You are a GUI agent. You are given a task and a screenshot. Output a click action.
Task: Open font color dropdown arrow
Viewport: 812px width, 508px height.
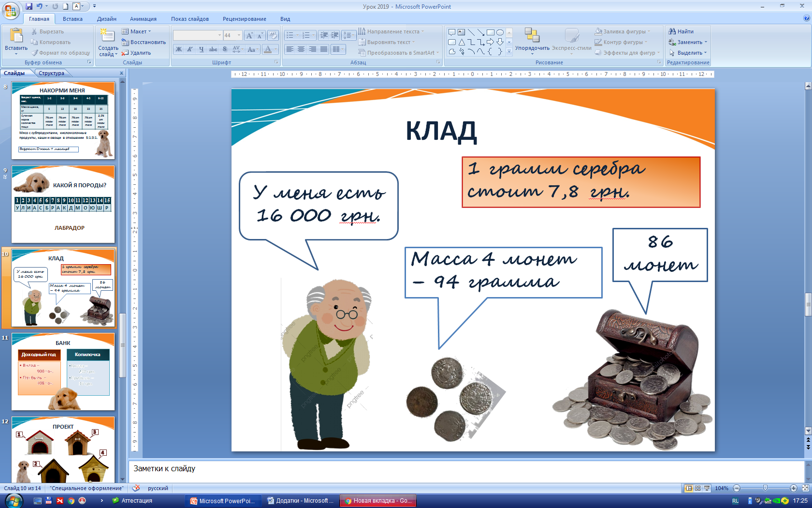click(x=275, y=49)
